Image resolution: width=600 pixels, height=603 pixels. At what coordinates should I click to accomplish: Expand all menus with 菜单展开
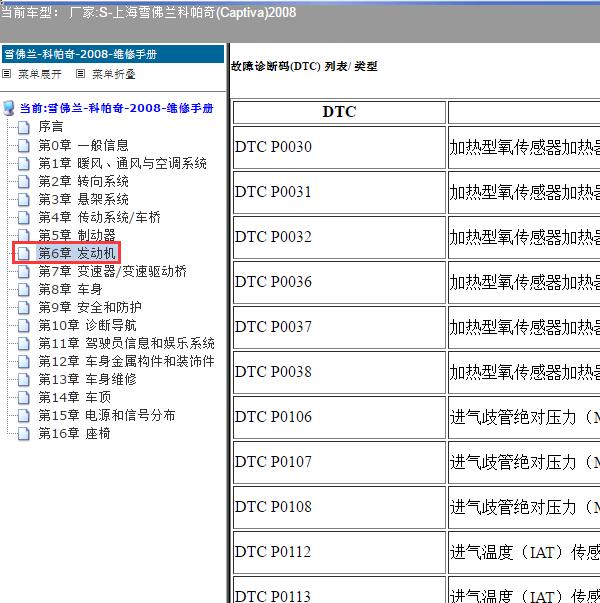coord(40,74)
